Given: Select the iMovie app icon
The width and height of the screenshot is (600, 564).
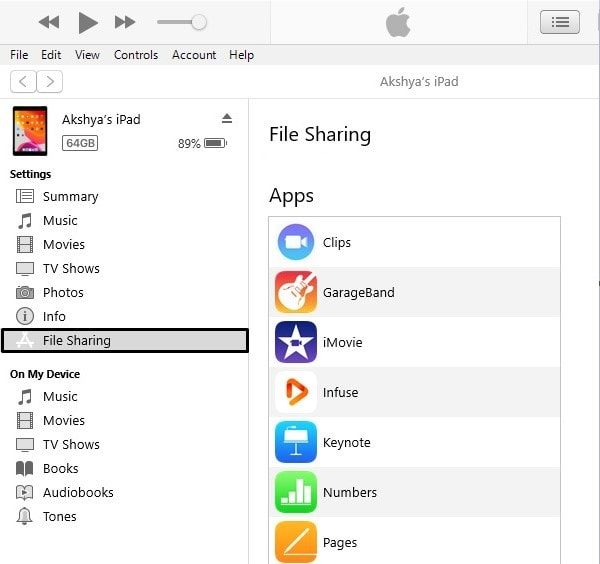Looking at the screenshot, I should click(x=296, y=342).
